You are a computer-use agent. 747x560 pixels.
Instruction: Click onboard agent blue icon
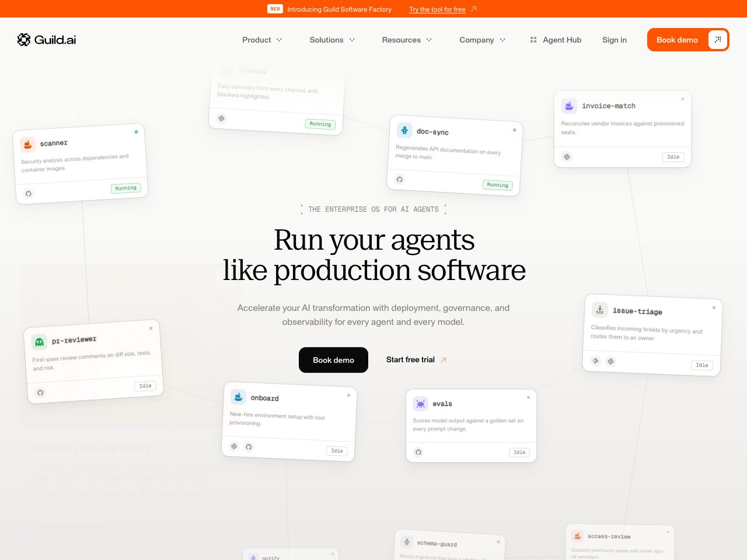(238, 397)
